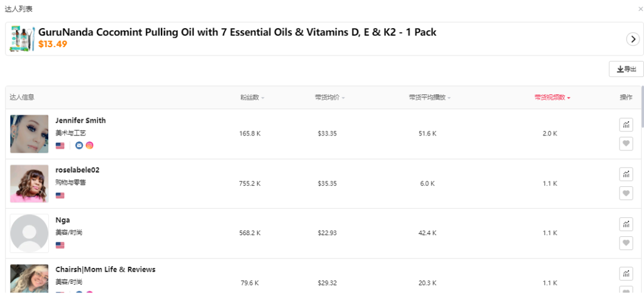The width and height of the screenshot is (644, 299).
Task: Sort by 粉丝数 column
Action: (x=252, y=97)
